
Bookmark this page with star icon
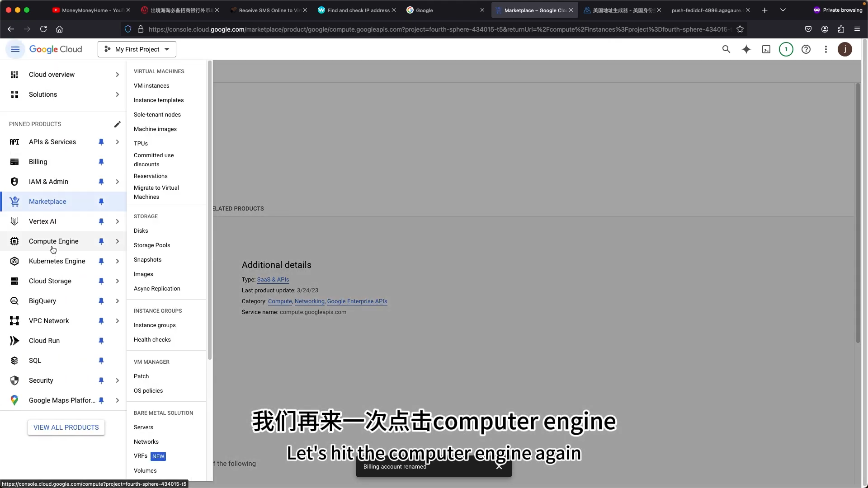(740, 29)
